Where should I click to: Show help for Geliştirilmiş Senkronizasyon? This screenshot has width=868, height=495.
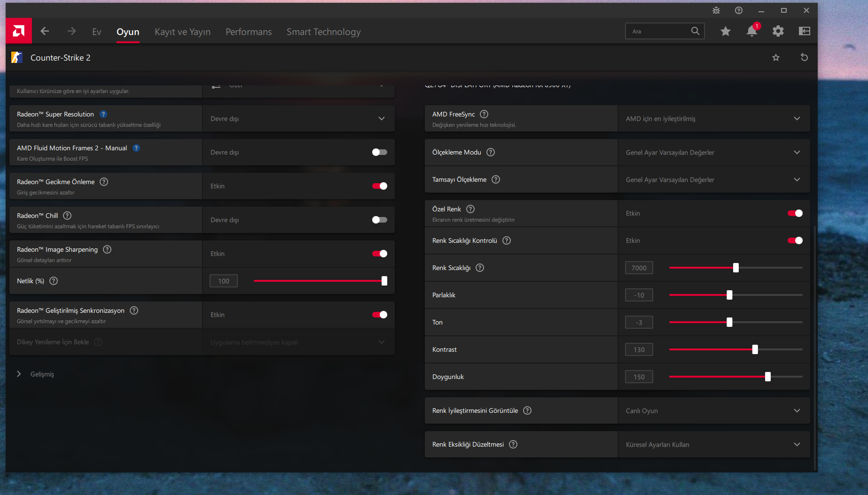(x=134, y=310)
